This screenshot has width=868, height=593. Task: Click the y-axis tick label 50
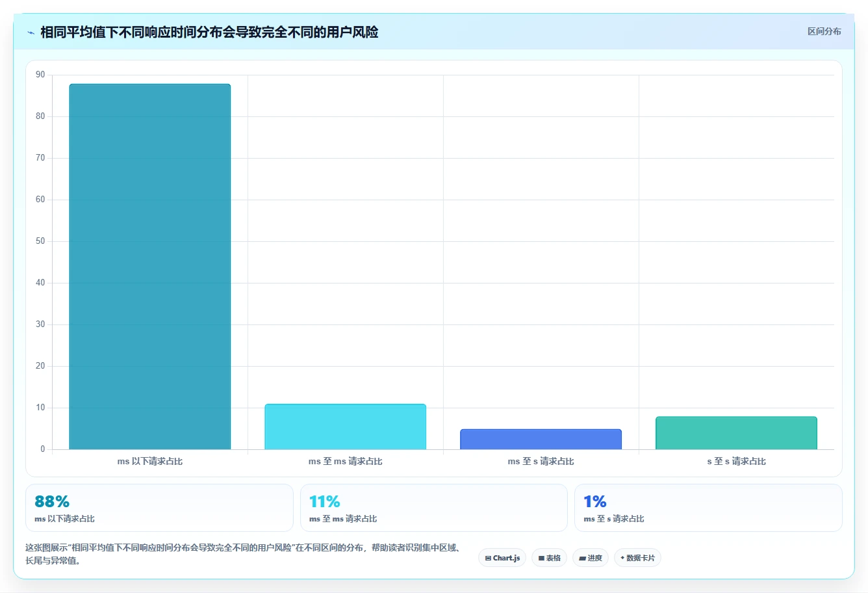pos(41,241)
